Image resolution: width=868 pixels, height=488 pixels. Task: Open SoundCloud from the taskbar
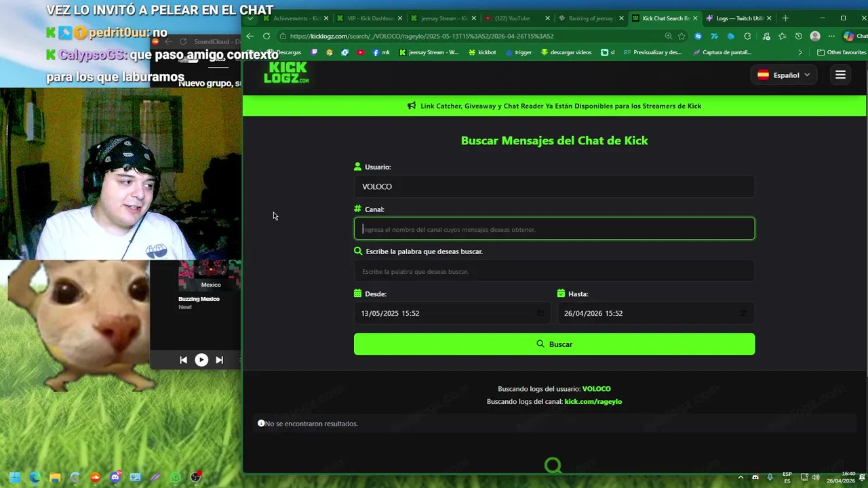[95, 477]
